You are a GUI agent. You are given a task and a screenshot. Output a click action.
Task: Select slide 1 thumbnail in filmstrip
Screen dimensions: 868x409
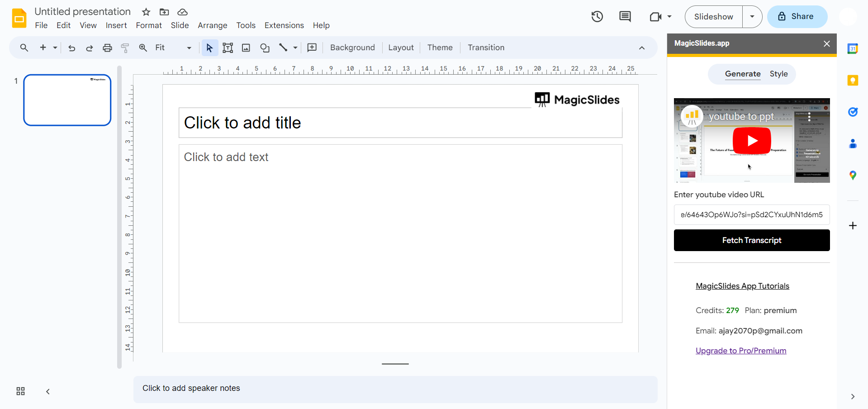(67, 100)
